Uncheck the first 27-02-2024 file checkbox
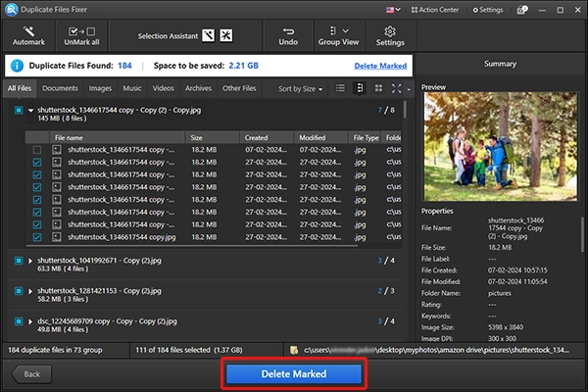 [37, 163]
